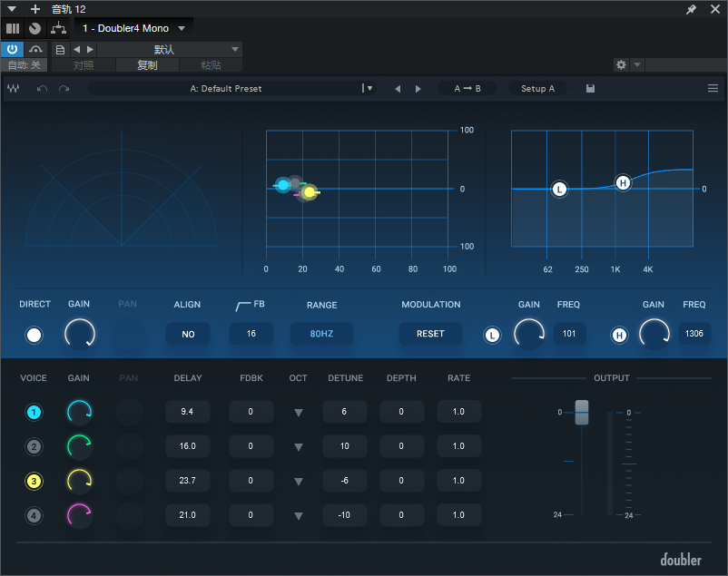The image size is (728, 576).
Task: Click the Setup A button
Action: (537, 89)
